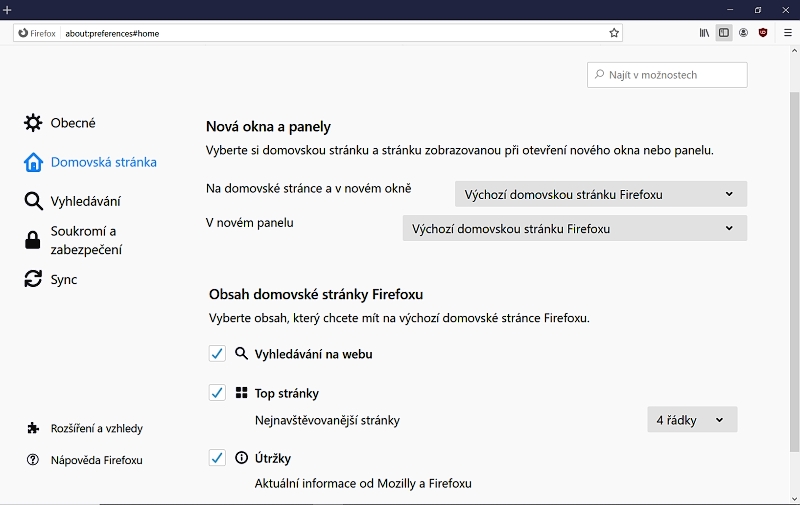
Task: Click the Obsah domovské stránky Firefoxu heading
Action: coord(316,294)
